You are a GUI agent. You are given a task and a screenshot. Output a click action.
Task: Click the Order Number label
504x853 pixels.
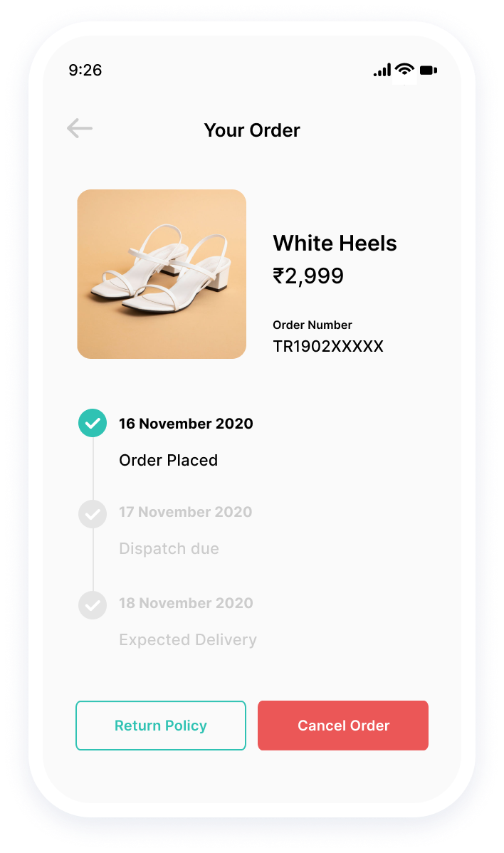pos(313,325)
